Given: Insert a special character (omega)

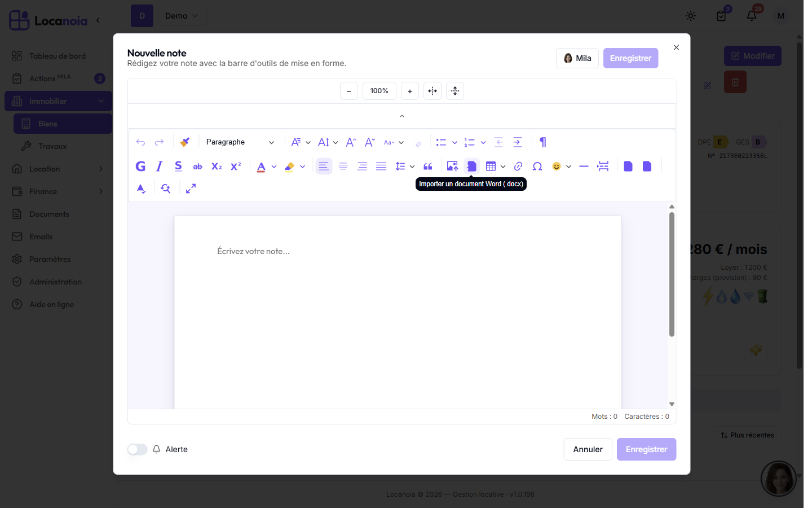Looking at the screenshot, I should click(x=537, y=166).
